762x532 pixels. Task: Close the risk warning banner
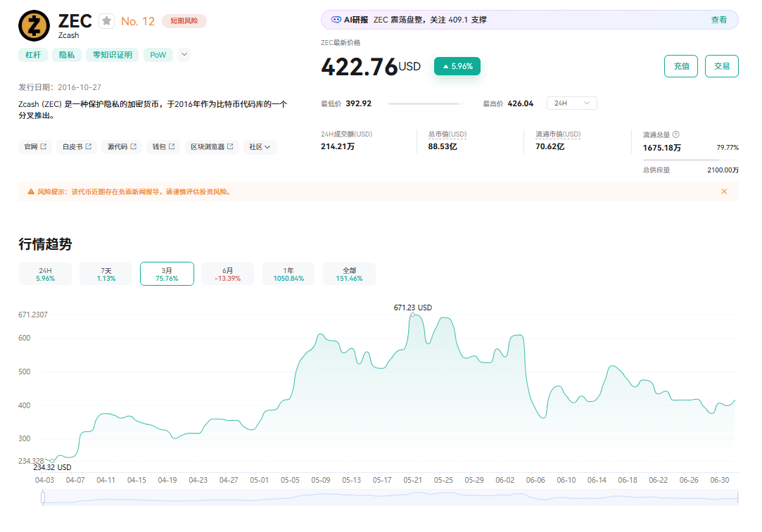724,192
